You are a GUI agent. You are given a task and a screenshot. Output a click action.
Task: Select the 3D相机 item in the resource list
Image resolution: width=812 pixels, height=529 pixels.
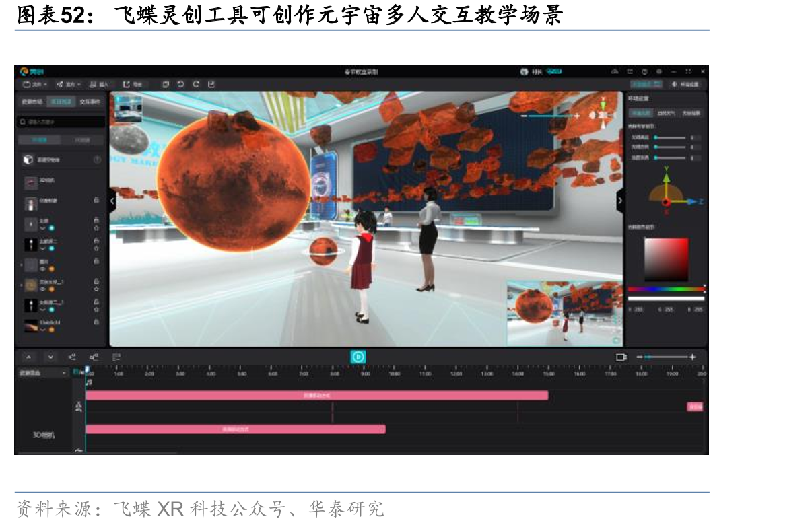[x=61, y=182]
